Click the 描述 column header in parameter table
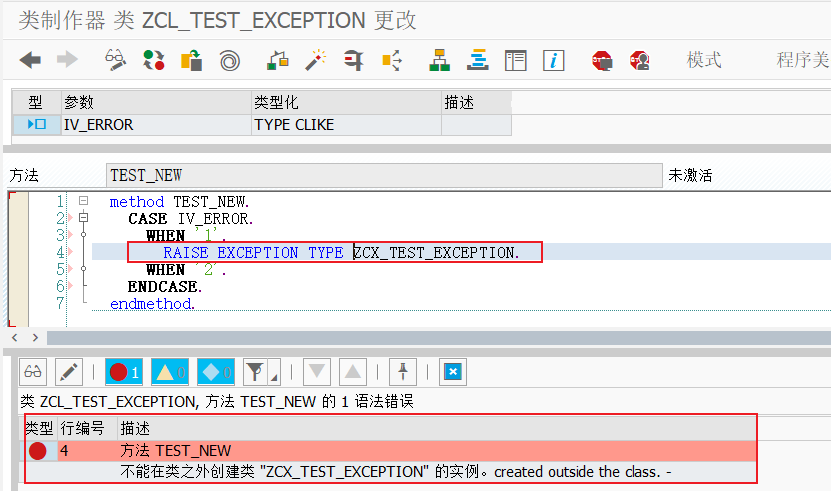831x491 pixels. pyautogui.click(x=476, y=102)
